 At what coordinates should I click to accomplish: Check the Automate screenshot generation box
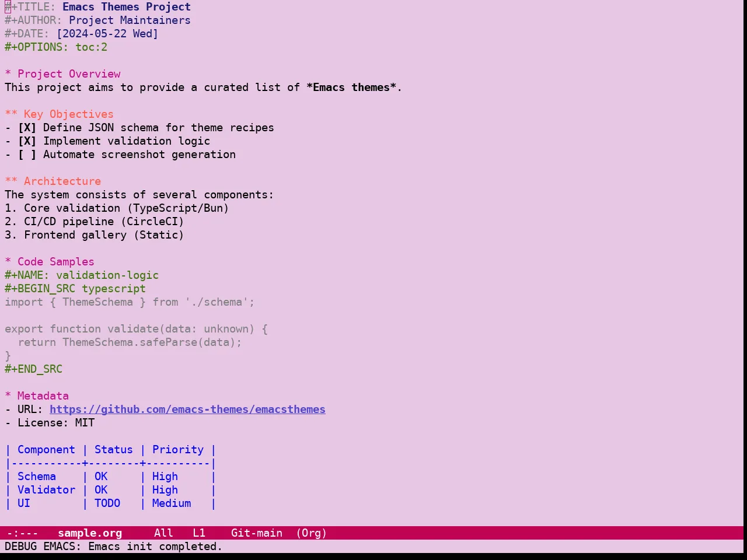[27, 155]
